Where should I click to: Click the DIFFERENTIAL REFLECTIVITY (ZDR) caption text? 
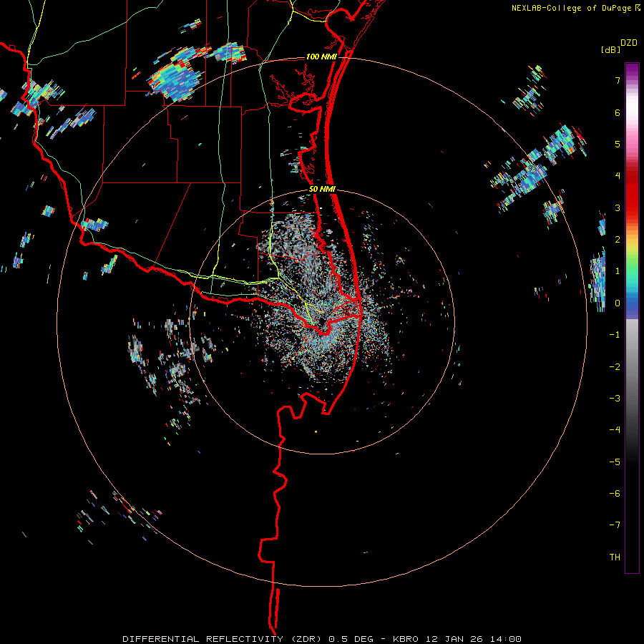[224, 639]
